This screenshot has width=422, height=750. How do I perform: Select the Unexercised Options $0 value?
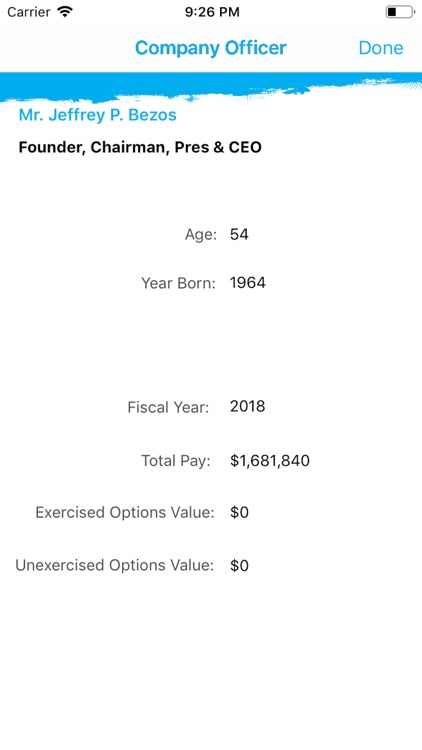point(239,566)
